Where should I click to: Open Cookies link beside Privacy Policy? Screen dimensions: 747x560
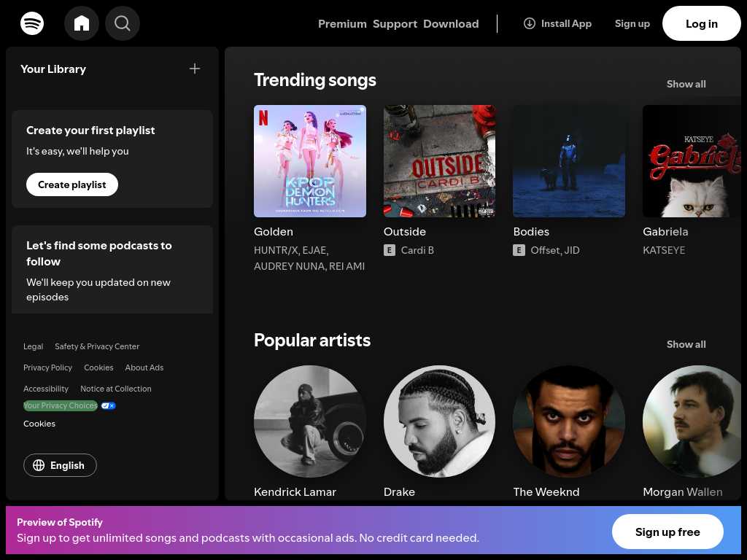point(98,367)
